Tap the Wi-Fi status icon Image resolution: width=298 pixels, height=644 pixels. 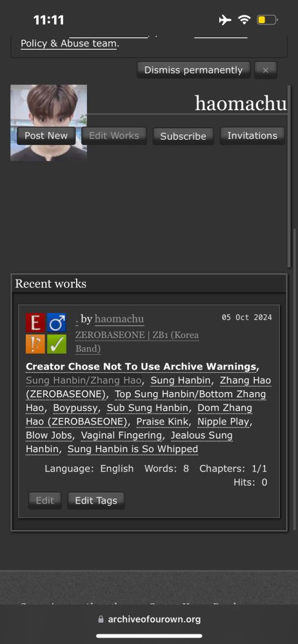(x=244, y=19)
